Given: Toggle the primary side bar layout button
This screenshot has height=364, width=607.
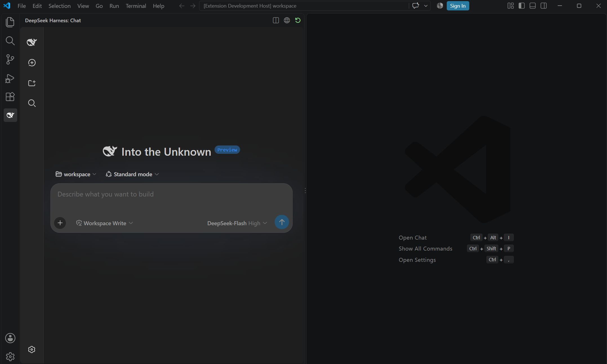Looking at the screenshot, I should pyautogui.click(x=522, y=6).
